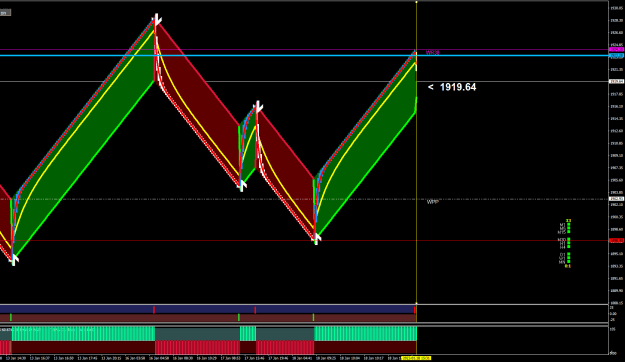Click the yellow number above the timeframe indicator stack
The image size is (625, 362).
568,220
